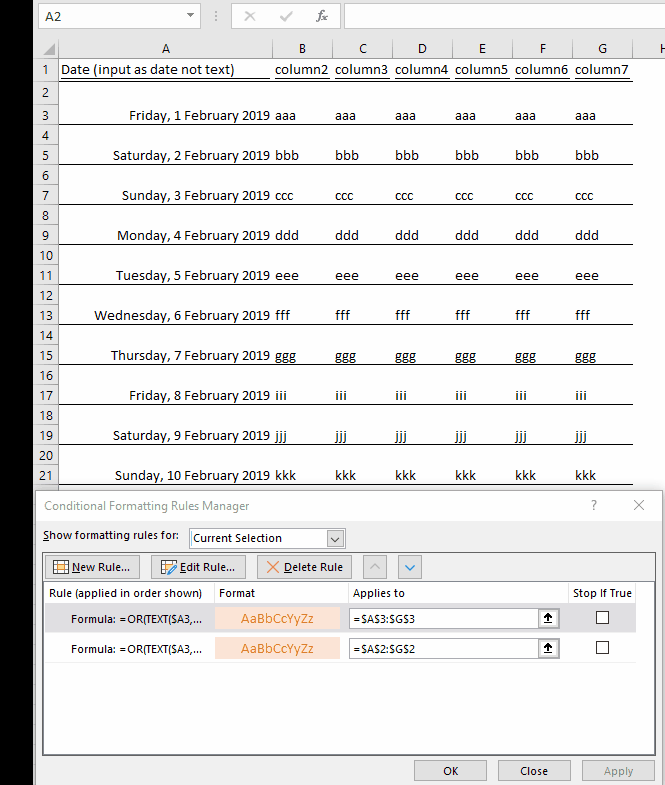Viewport: 665px width, 785px height.
Task: Click the dialog Help question mark
Action: coord(594,506)
